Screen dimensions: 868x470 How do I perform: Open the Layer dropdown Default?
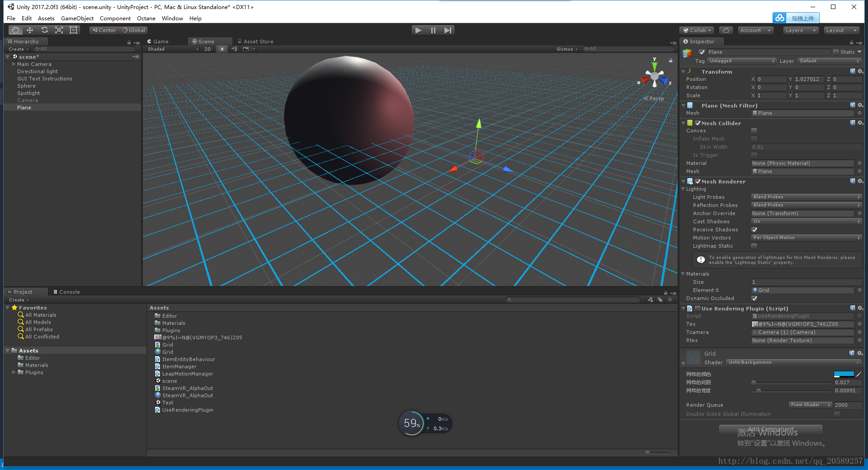830,61
